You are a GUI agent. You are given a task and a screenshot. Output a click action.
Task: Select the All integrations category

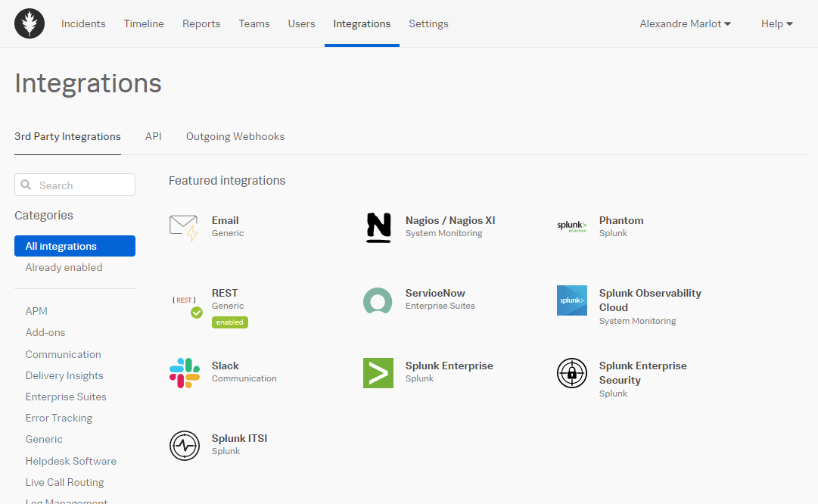(75, 246)
